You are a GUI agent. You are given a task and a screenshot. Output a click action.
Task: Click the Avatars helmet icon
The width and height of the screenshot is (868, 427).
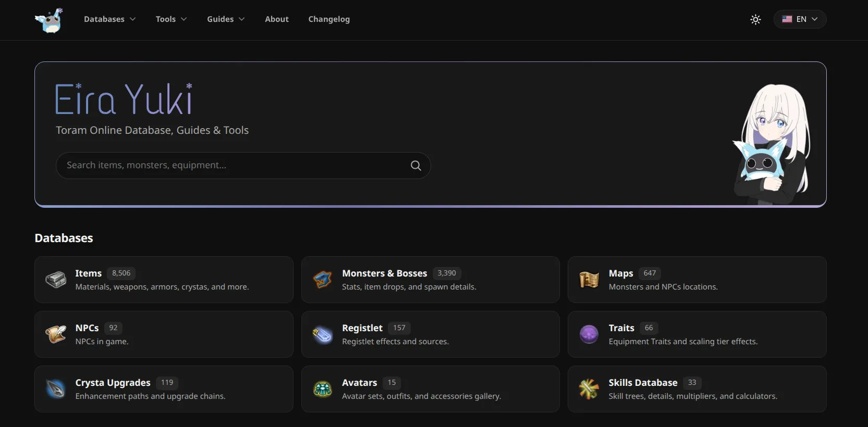click(x=323, y=389)
